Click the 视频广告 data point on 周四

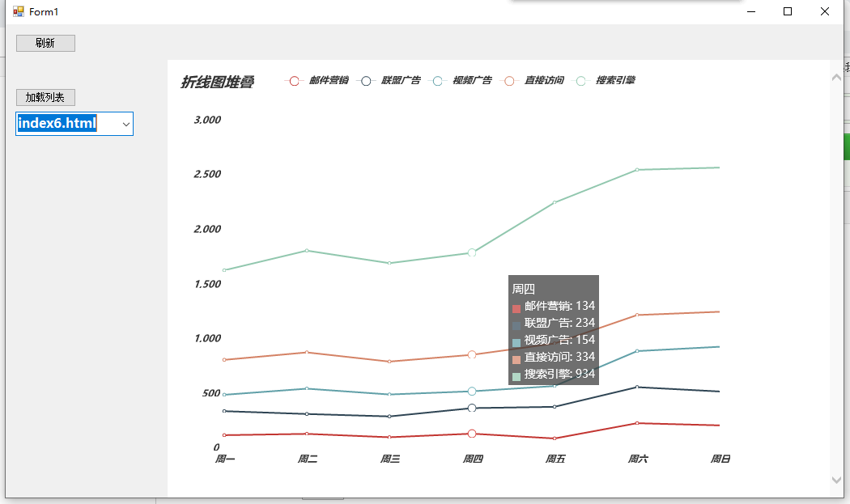pyautogui.click(x=472, y=392)
